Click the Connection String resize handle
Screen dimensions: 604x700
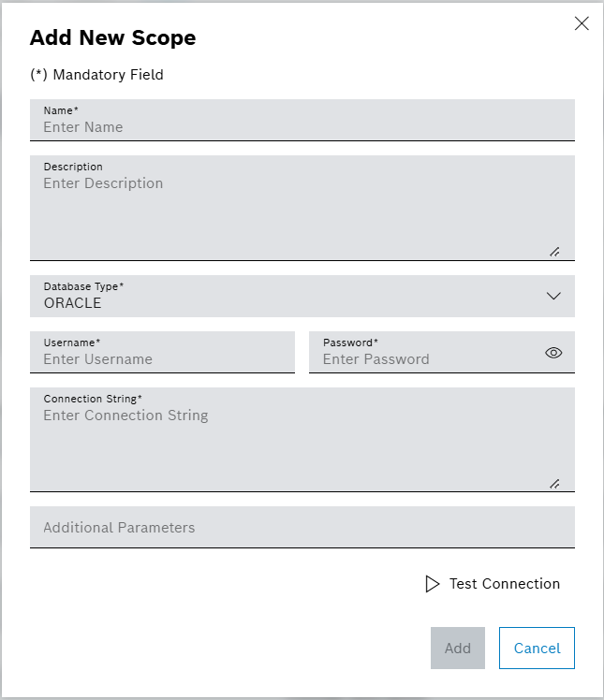554,483
